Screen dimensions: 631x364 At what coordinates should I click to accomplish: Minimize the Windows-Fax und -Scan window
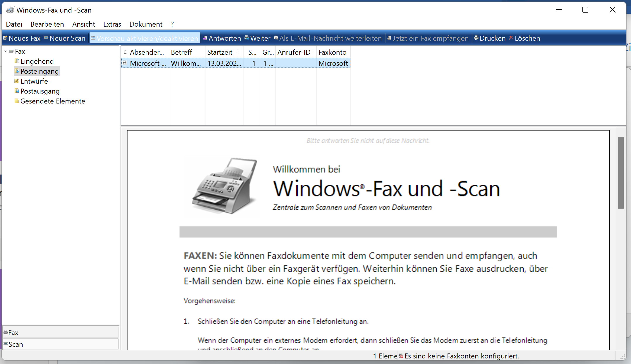click(x=559, y=10)
